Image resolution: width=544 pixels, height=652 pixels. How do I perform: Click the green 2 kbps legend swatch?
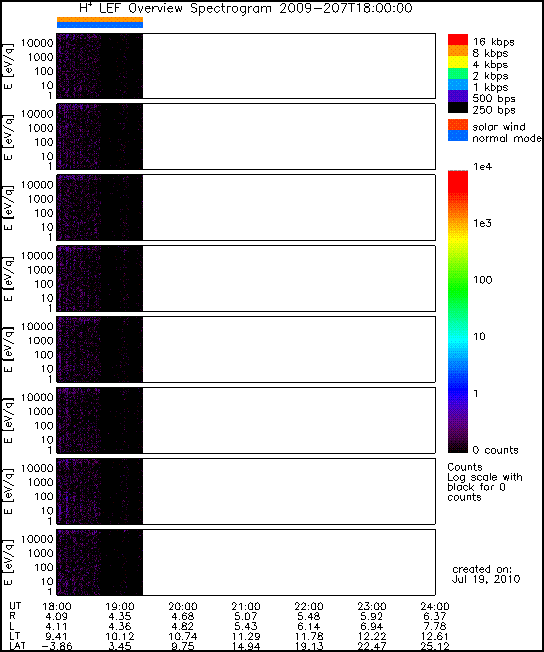[x=457, y=74]
